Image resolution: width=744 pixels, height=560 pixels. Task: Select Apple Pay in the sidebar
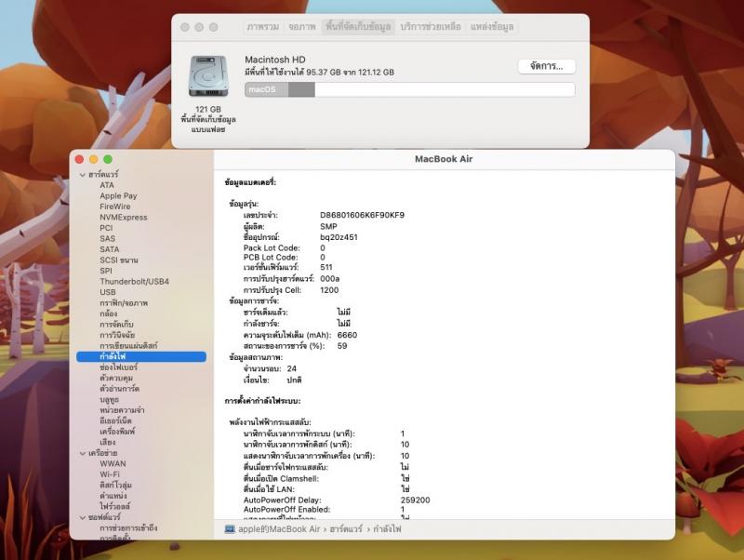pos(118,195)
